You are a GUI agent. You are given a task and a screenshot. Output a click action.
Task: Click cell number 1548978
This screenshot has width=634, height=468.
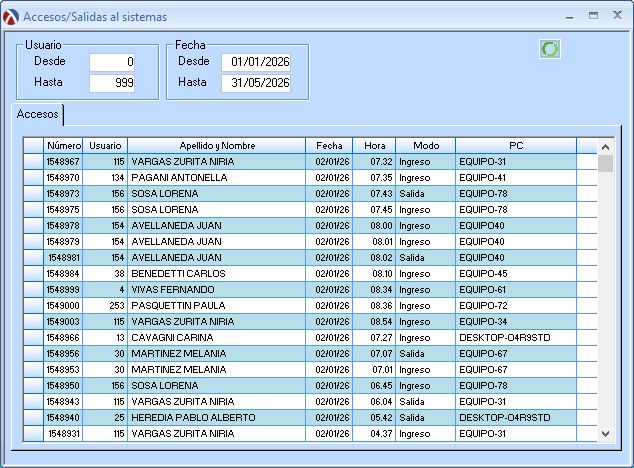coord(63,226)
